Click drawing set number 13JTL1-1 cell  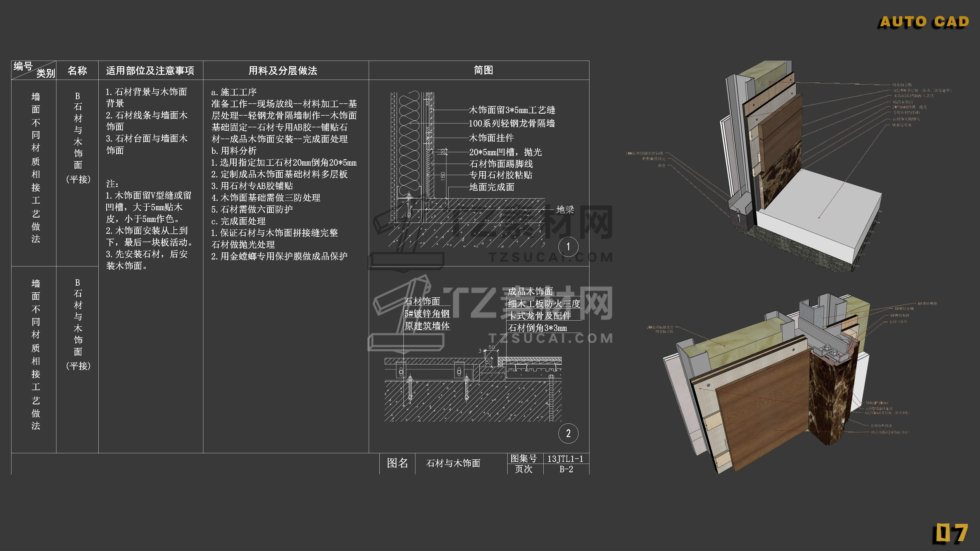565,459
